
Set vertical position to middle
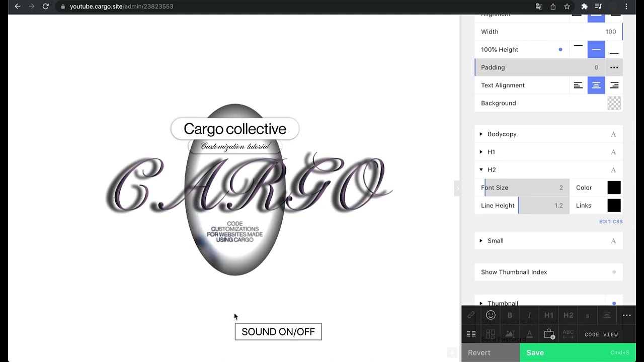point(596,49)
